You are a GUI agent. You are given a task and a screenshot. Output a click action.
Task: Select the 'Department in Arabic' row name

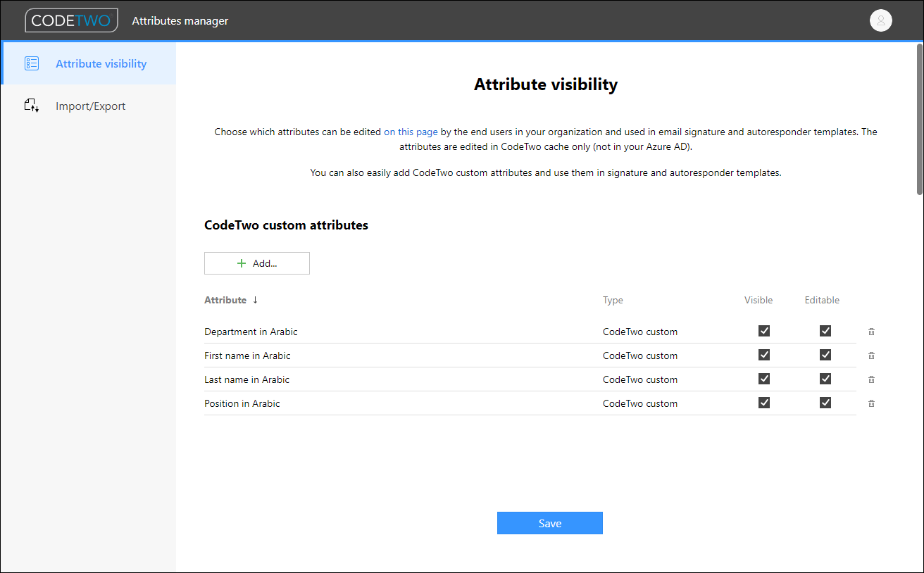coord(251,332)
